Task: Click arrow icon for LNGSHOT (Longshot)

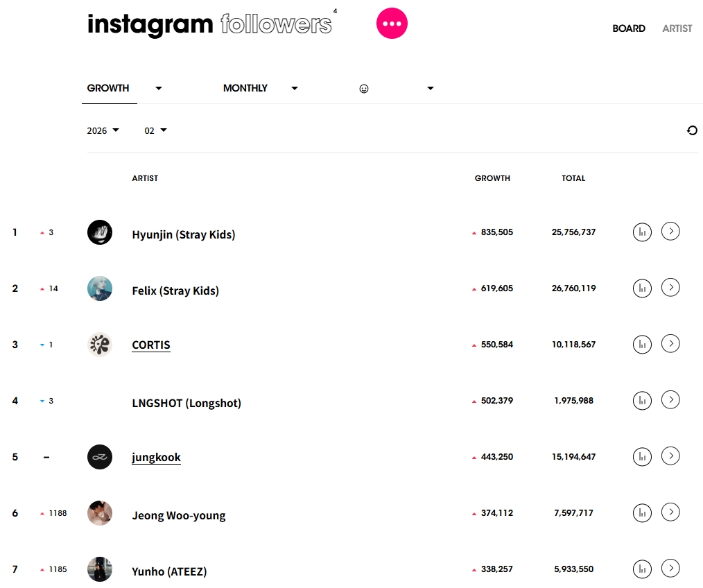Action: (x=670, y=399)
